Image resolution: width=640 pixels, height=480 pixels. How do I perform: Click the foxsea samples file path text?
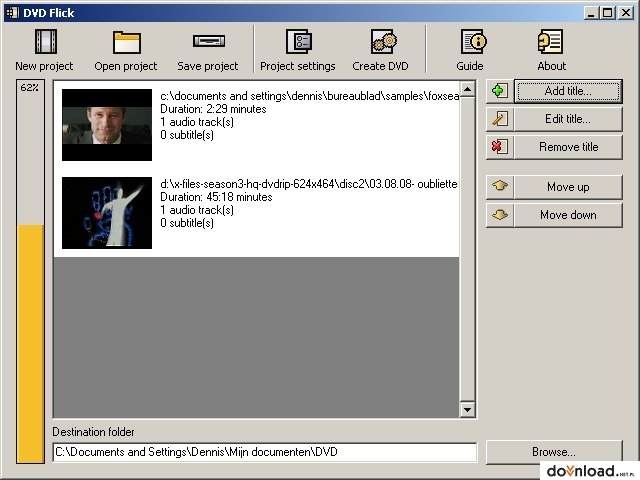pyautogui.click(x=310, y=96)
